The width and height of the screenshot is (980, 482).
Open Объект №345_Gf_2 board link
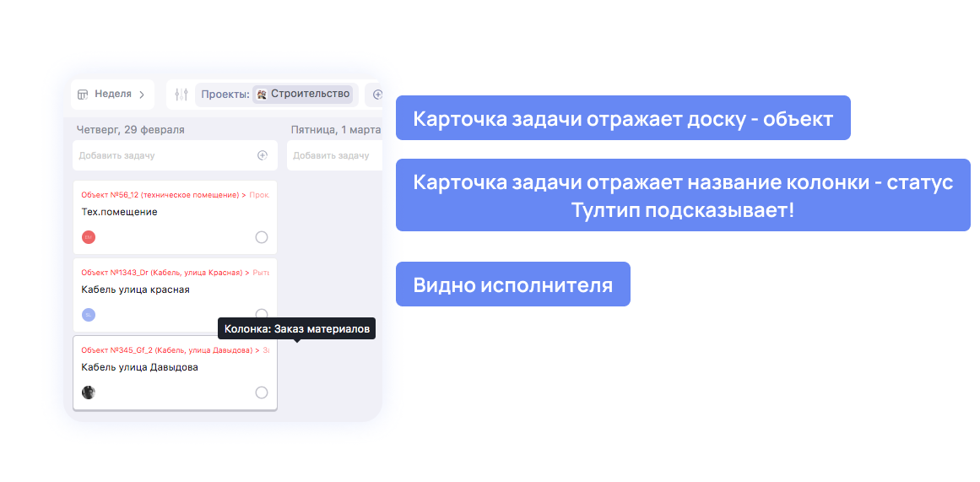[167, 350]
